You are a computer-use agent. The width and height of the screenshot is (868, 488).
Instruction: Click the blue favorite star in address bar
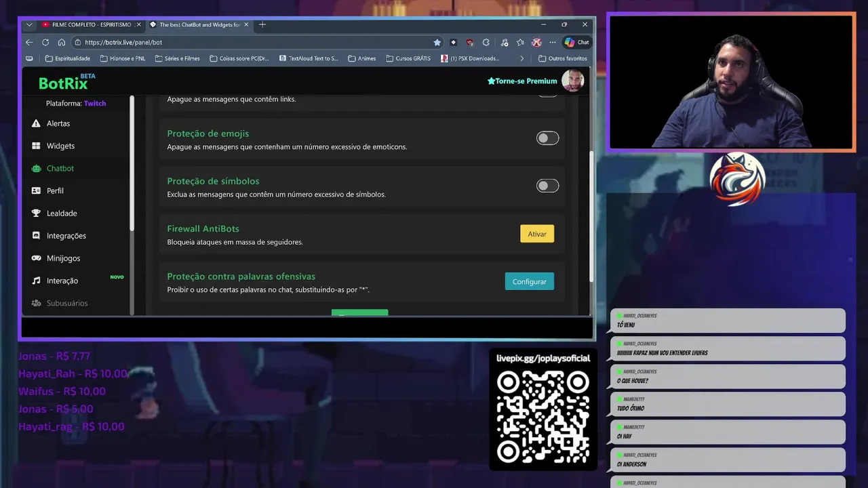pos(437,42)
